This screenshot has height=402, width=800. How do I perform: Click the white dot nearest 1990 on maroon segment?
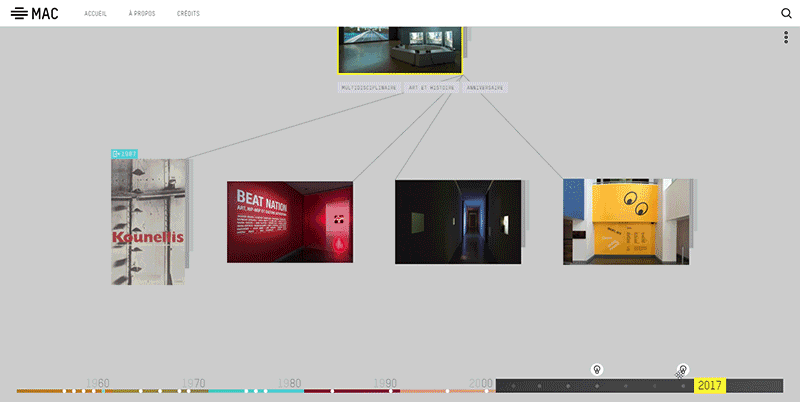tap(391, 391)
